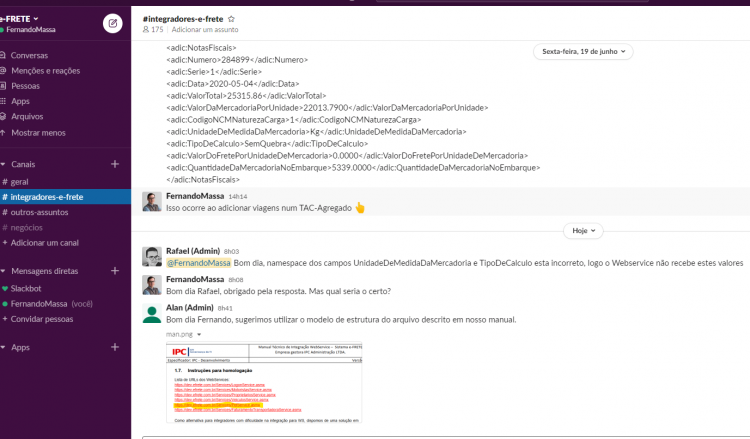Open Rafael (Admin) profile name
The height and width of the screenshot is (439, 750).
(x=193, y=251)
